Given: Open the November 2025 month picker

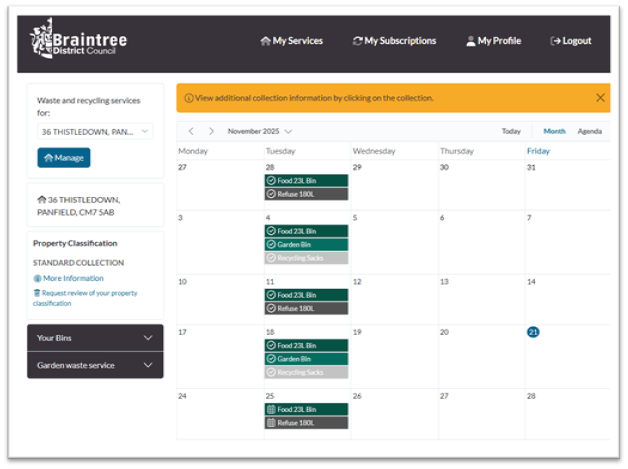Looking at the screenshot, I should pyautogui.click(x=260, y=131).
